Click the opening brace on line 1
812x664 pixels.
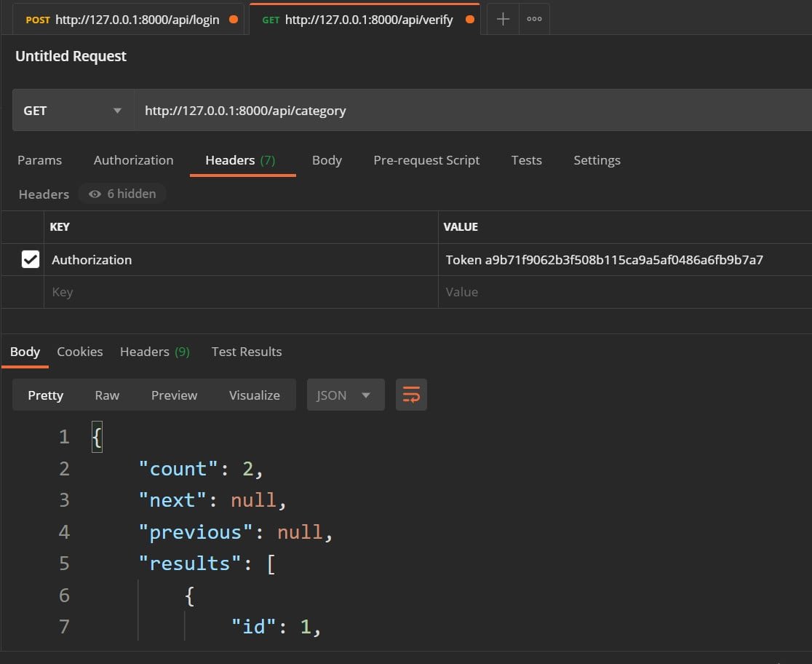tap(97, 437)
